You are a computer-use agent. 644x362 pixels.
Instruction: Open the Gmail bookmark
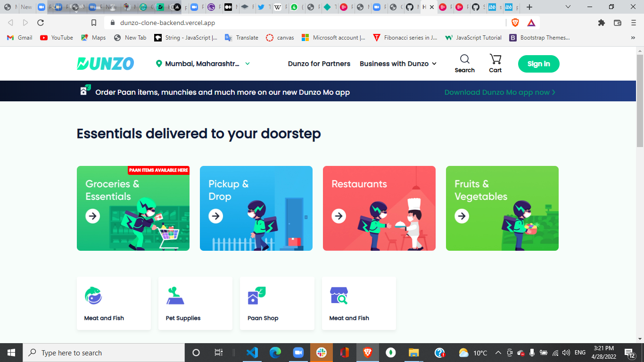click(x=20, y=38)
